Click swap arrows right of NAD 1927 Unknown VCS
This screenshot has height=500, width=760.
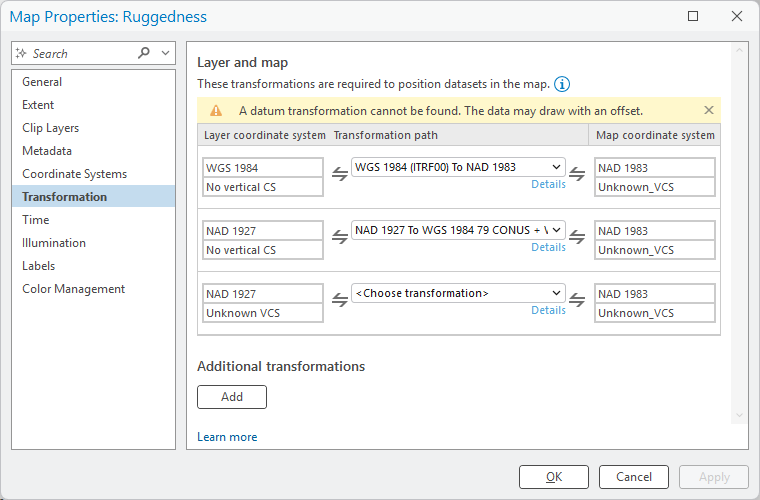(x=340, y=299)
